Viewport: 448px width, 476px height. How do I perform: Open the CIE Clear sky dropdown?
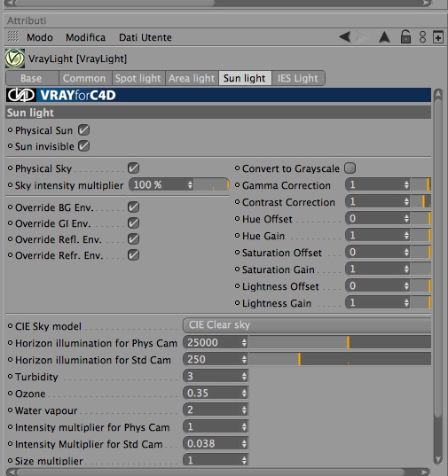coord(307,325)
